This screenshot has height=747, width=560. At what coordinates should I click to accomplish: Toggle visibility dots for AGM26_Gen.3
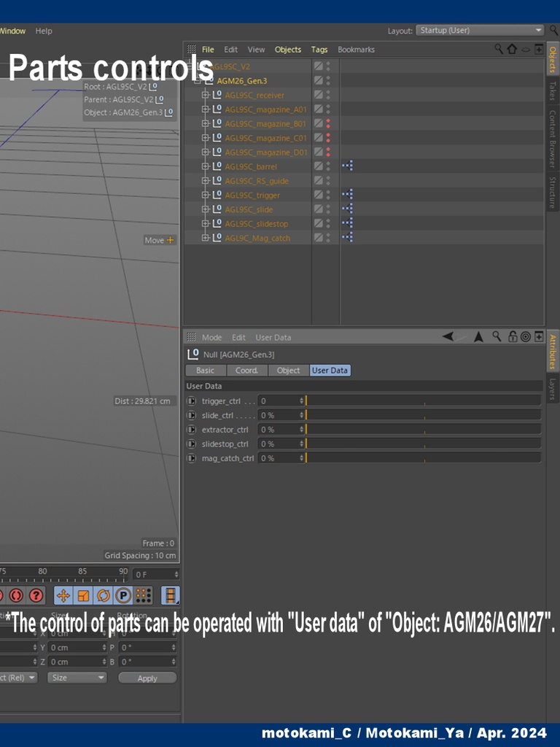tap(328, 80)
